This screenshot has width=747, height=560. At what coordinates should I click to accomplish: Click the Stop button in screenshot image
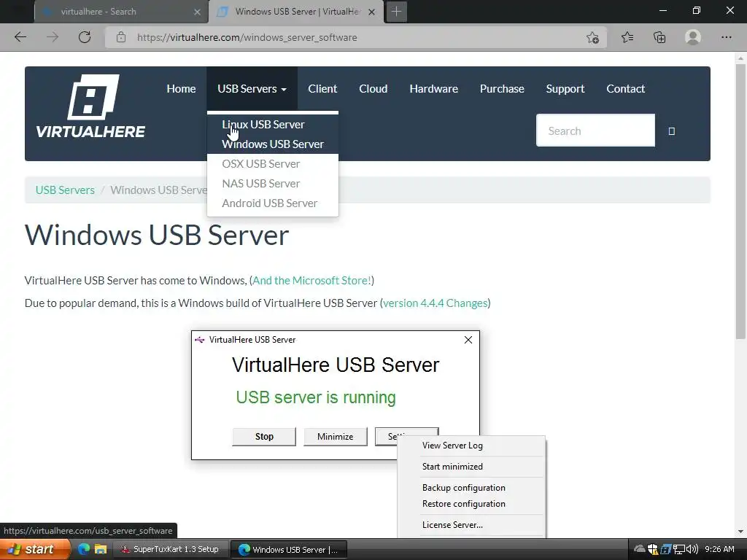tap(264, 437)
